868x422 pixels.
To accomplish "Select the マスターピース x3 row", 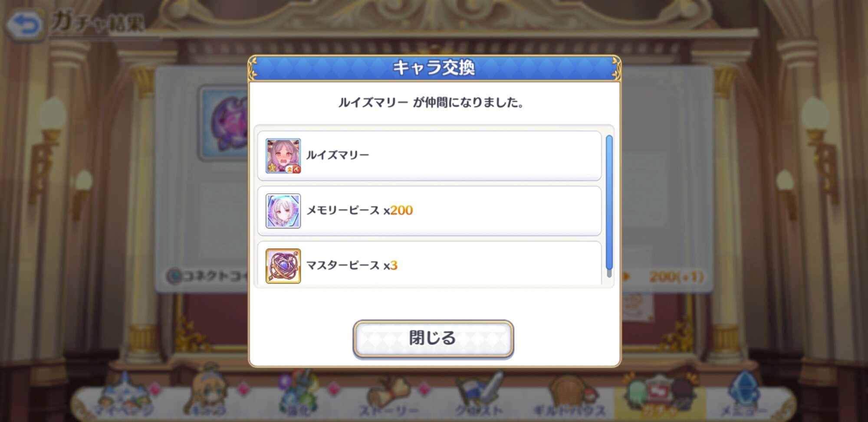I will (429, 264).
